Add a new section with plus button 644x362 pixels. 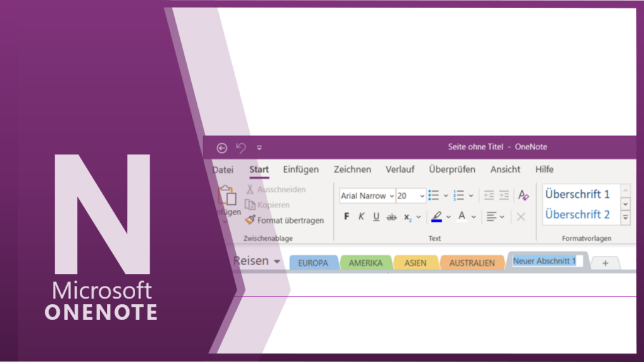click(x=605, y=263)
